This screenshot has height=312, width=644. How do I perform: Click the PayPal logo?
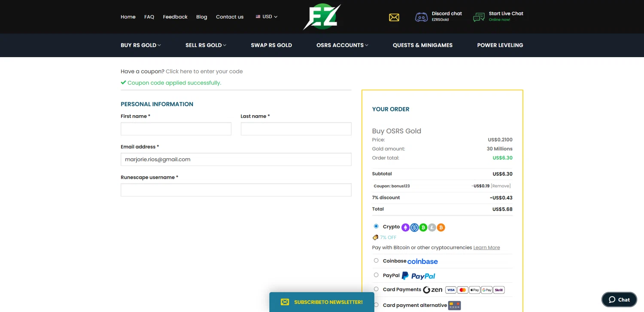419,276
